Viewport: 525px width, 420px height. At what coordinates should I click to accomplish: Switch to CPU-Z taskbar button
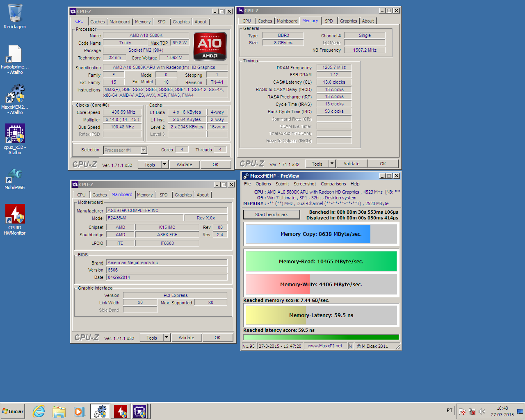click(x=140, y=411)
